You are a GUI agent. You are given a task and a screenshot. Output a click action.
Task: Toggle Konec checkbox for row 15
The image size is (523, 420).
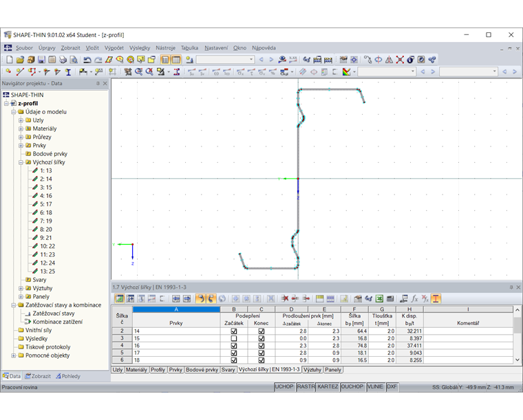tap(261, 338)
